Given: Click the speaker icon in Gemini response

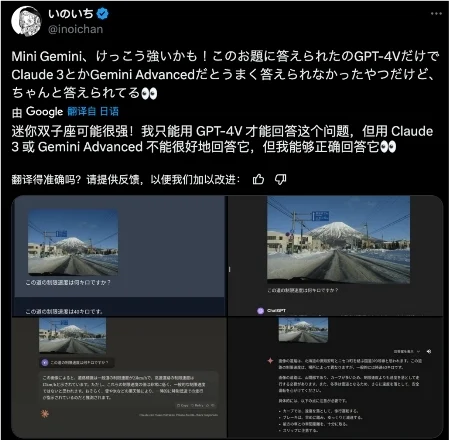Looking at the screenshot, I should (x=429, y=351).
